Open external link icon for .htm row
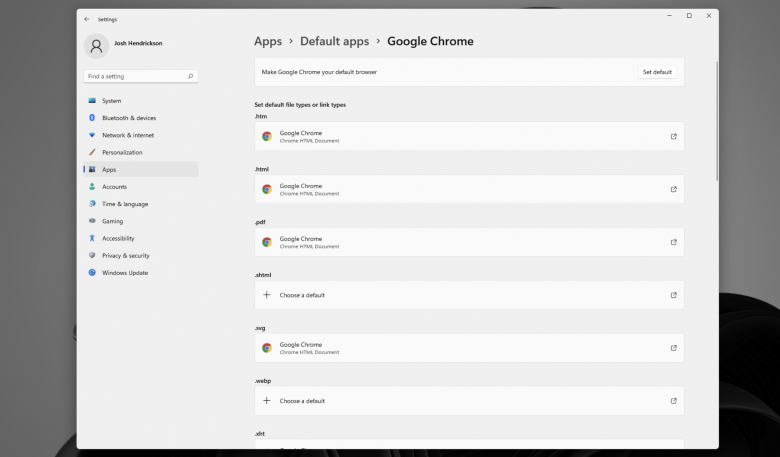The image size is (780, 457). click(x=674, y=136)
